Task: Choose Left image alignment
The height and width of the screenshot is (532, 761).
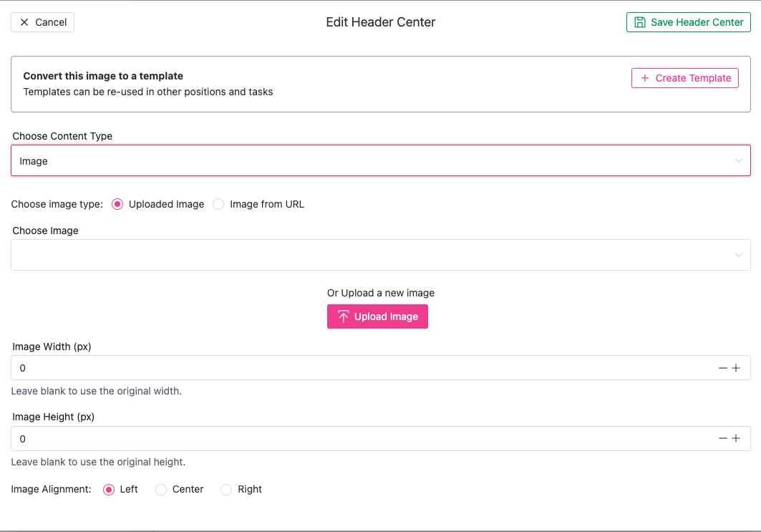Action: pyautogui.click(x=109, y=490)
